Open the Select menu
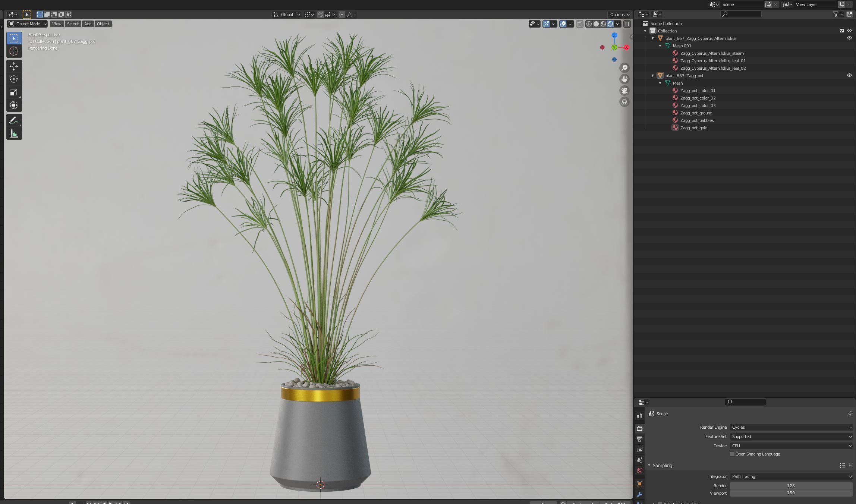Screen dimensions: 856x504 (73, 24)
